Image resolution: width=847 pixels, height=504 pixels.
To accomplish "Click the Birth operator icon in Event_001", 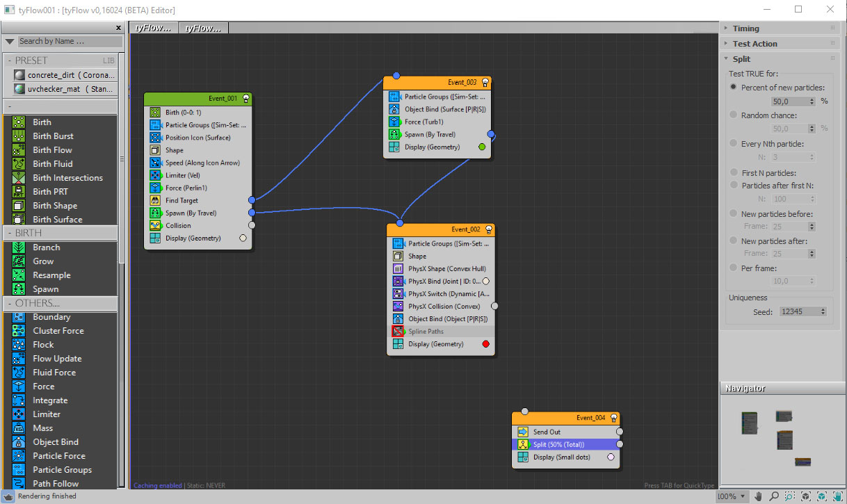I will (155, 113).
